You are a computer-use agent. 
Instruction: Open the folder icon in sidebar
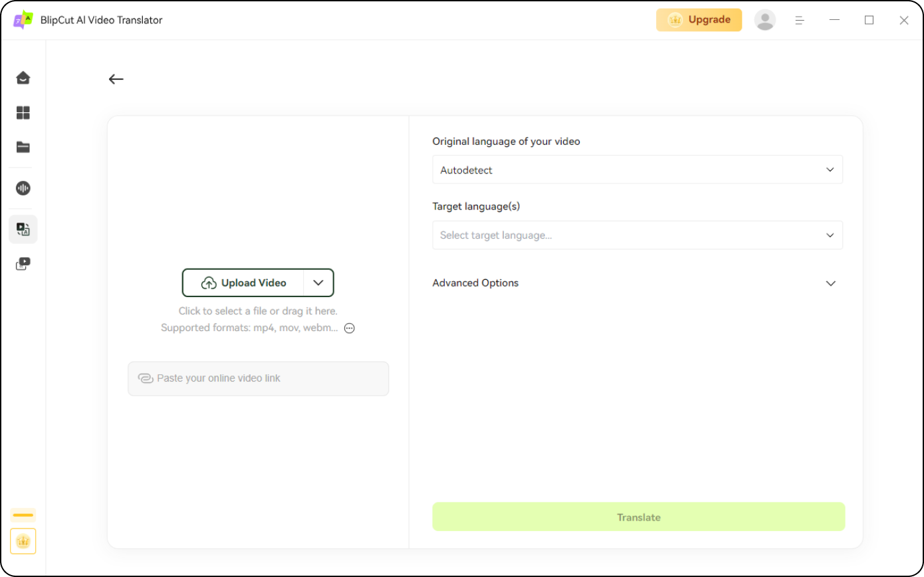point(23,148)
